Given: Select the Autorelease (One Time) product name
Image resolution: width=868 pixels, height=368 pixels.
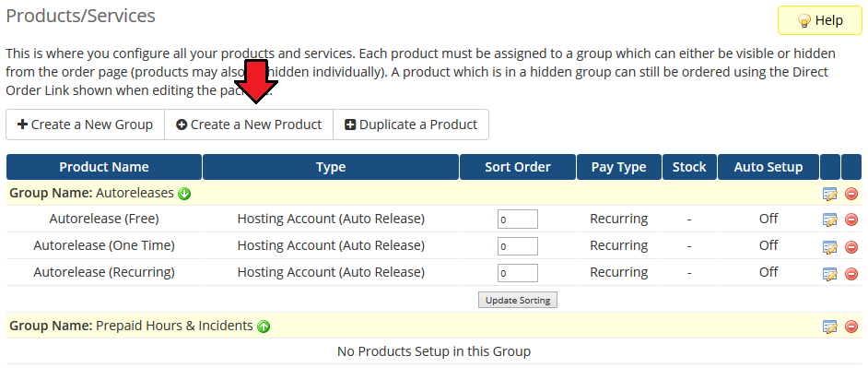Looking at the screenshot, I should coord(104,245).
